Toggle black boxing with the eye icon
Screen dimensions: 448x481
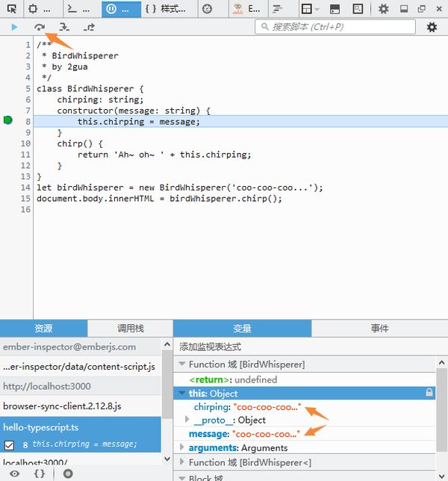tap(14, 474)
